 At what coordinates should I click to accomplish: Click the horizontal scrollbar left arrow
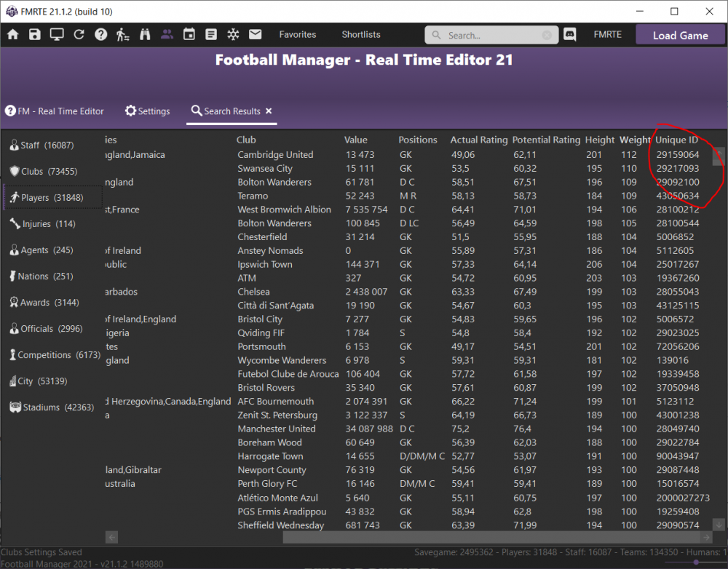point(111,537)
